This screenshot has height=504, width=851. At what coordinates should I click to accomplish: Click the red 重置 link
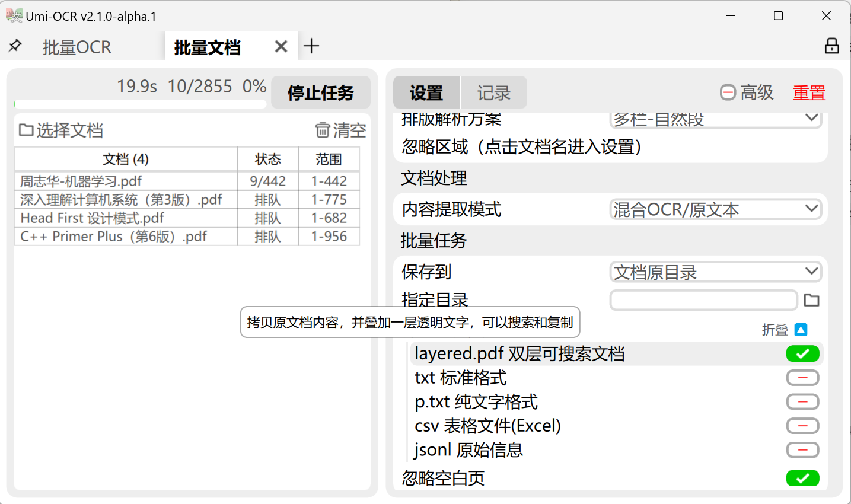click(808, 92)
